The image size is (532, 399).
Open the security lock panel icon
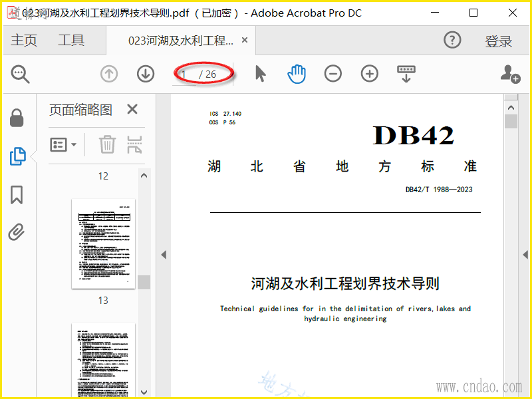[17, 118]
